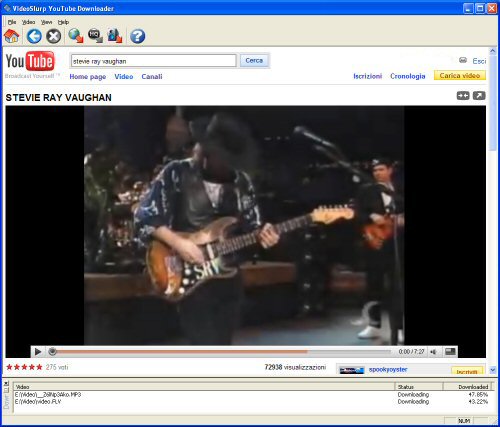Click the YouTube logo
Screen dimensions: 500x427
tap(30, 61)
